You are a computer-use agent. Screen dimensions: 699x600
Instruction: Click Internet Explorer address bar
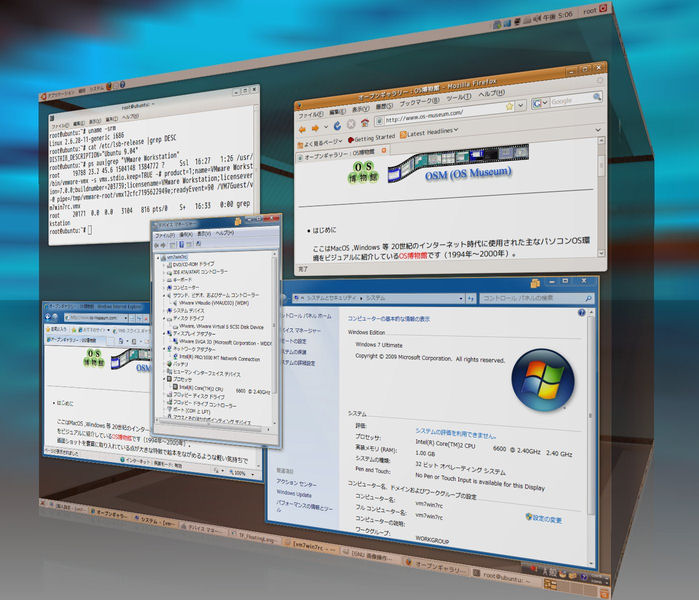click(96, 318)
